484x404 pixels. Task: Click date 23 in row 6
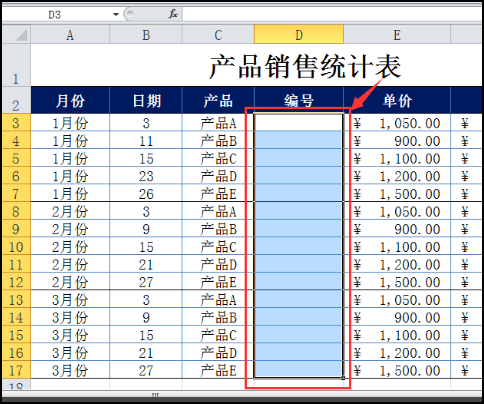click(146, 176)
